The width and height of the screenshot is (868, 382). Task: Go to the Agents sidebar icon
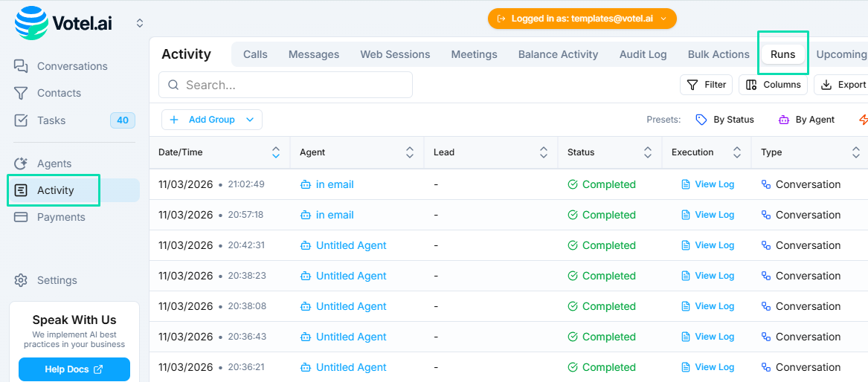22,164
